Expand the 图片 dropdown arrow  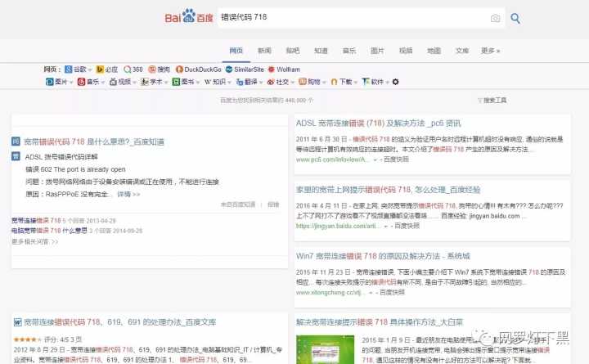[70, 82]
